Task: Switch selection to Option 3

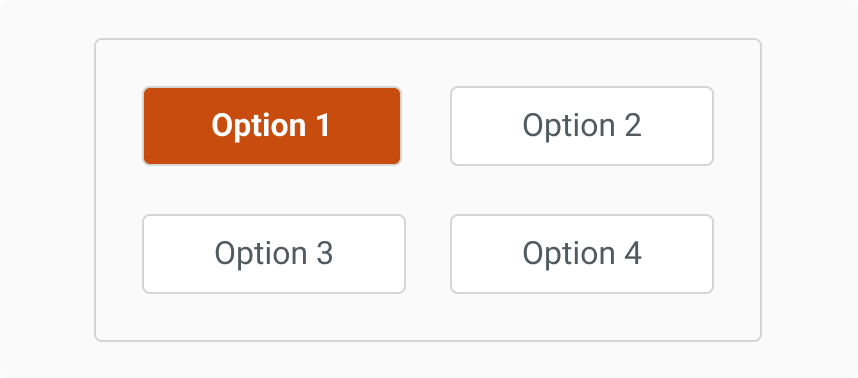Action: coord(274,254)
